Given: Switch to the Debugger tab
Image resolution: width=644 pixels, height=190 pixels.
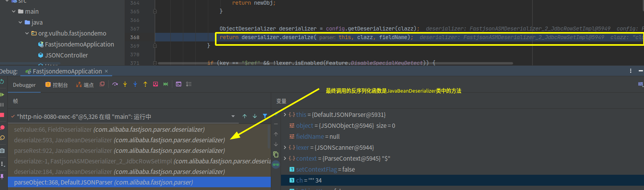Looking at the screenshot, I should (24, 85).
